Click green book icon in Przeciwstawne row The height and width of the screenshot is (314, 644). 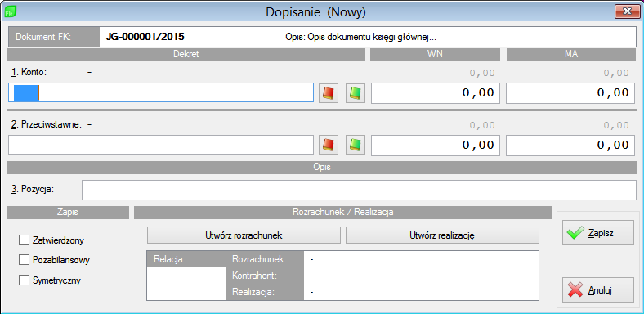coord(356,145)
